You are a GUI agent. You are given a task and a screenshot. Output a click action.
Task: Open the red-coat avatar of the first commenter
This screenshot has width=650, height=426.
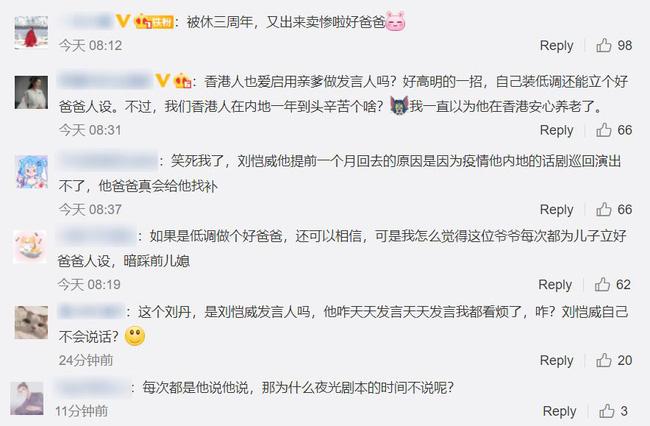pos(31,33)
